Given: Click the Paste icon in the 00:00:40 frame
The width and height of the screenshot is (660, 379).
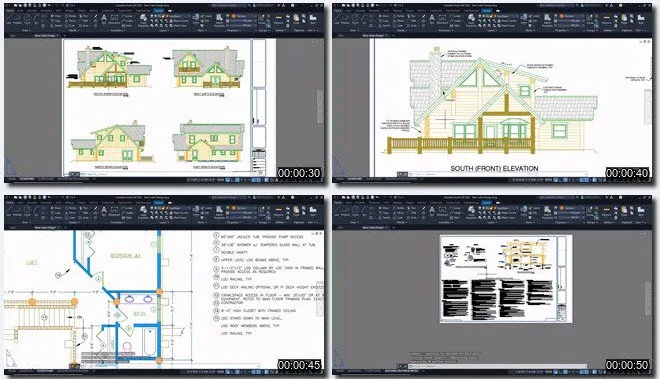Looking at the screenshot, I should 624,18.
